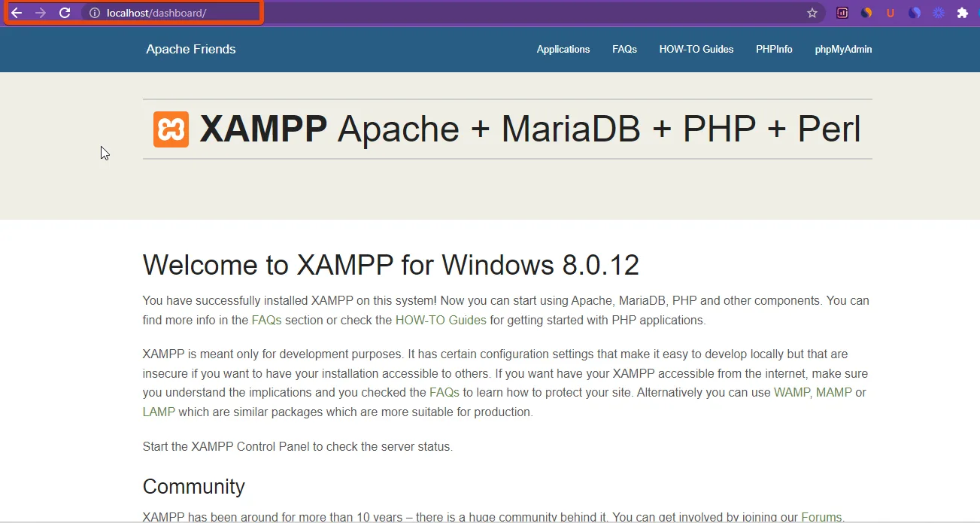Follow the FAQs link in first paragraph
This screenshot has height=523, width=980.
(x=266, y=320)
